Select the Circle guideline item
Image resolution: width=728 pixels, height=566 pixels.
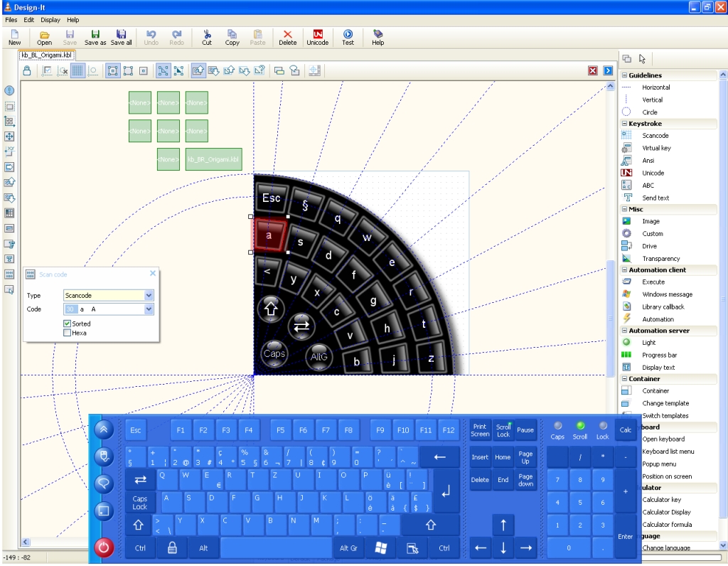coord(649,112)
